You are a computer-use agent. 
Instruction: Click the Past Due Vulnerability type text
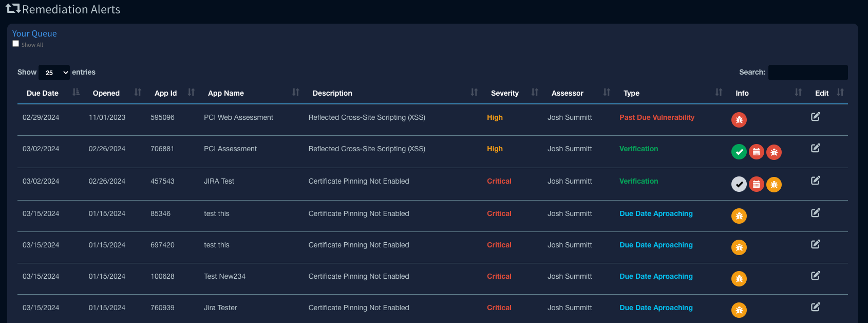(656, 117)
